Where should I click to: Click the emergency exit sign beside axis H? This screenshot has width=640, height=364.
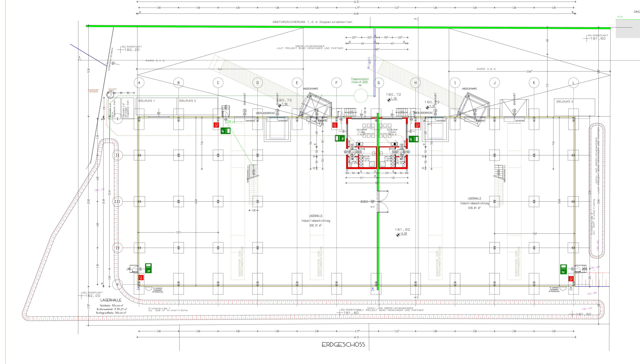413,139
